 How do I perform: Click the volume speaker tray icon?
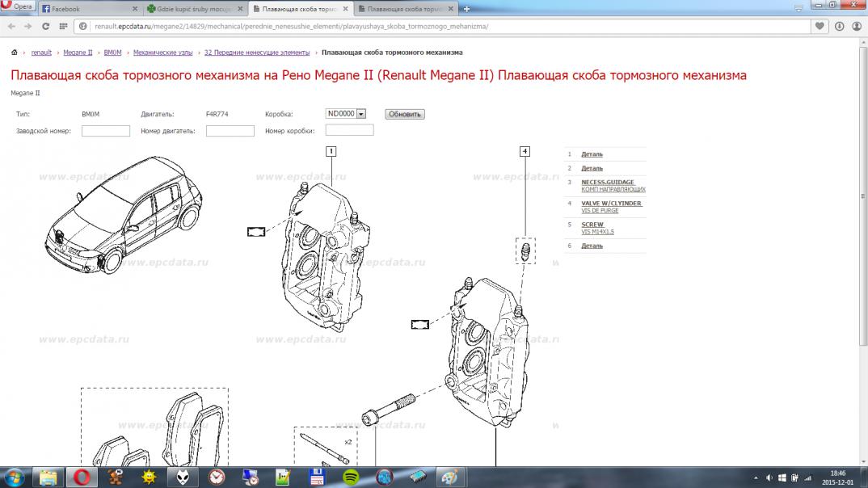(x=769, y=478)
